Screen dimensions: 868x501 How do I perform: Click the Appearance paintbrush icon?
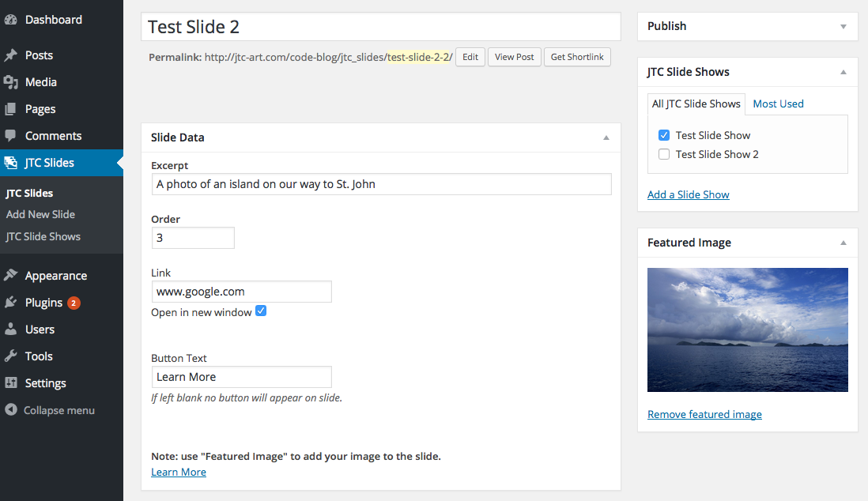[11, 276]
